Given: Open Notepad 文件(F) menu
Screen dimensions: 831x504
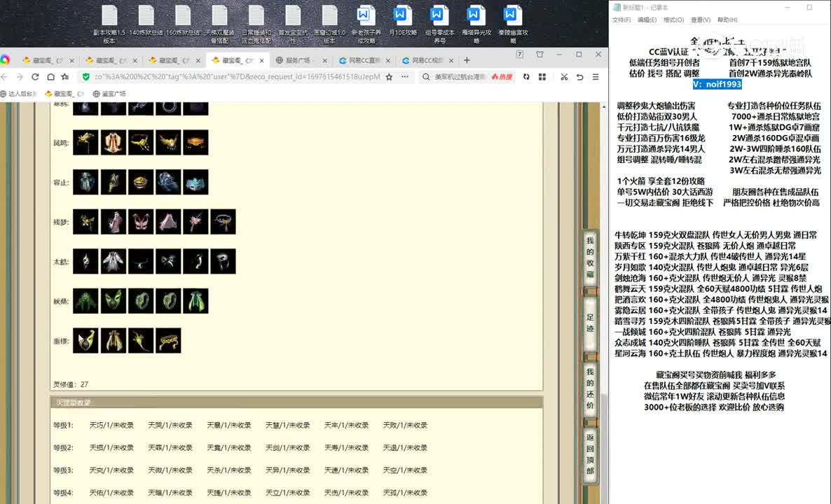Looking at the screenshot, I should (x=621, y=20).
